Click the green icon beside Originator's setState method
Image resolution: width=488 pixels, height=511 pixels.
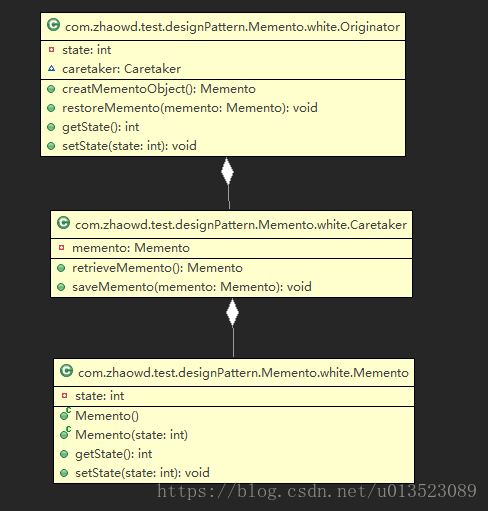(51, 146)
